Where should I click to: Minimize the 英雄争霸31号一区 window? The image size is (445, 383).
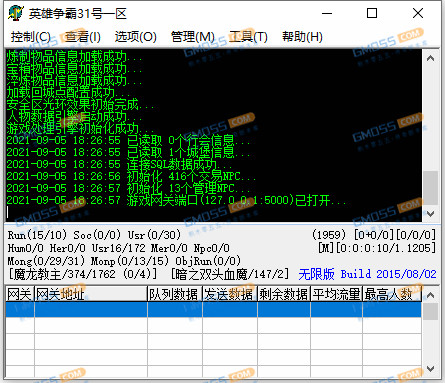[327, 13]
